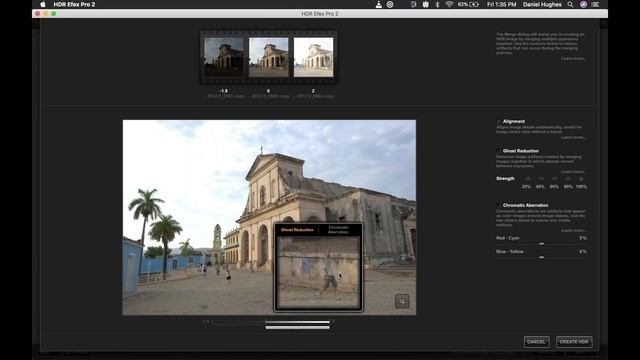The width and height of the screenshot is (640, 360).
Task: Click the Create HDR button
Action: [574, 342]
